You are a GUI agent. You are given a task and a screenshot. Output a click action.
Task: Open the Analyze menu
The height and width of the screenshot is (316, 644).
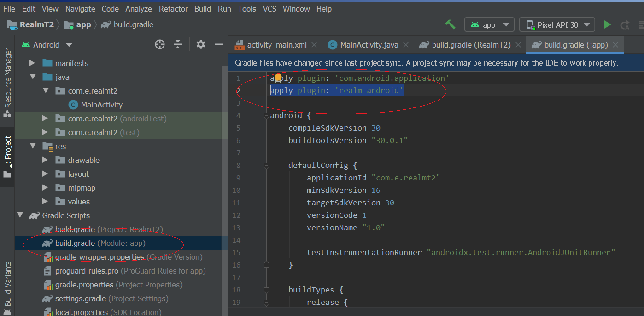tap(139, 9)
